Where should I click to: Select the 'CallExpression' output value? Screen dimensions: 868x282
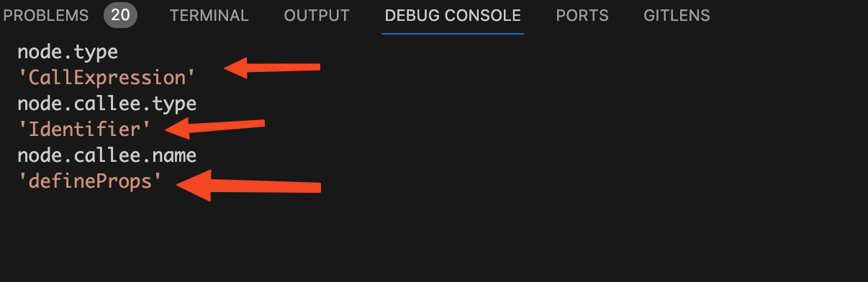click(107, 78)
